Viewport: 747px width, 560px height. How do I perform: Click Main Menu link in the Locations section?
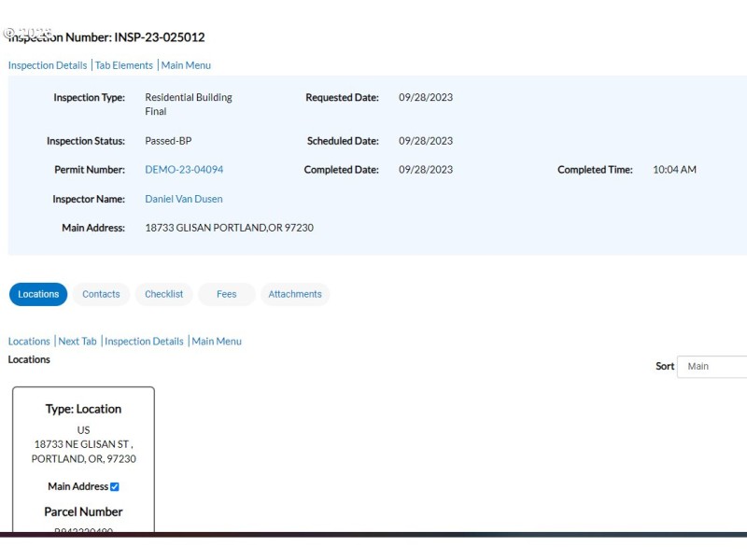(217, 342)
